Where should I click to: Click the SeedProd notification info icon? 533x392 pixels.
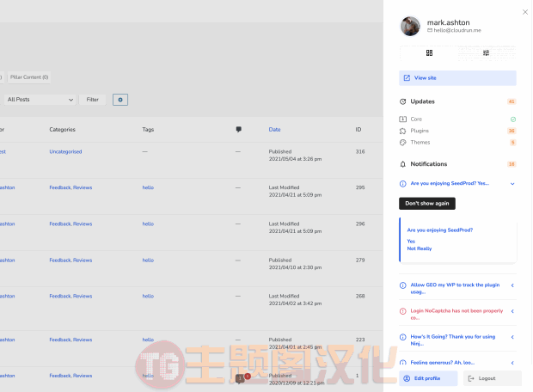(403, 184)
